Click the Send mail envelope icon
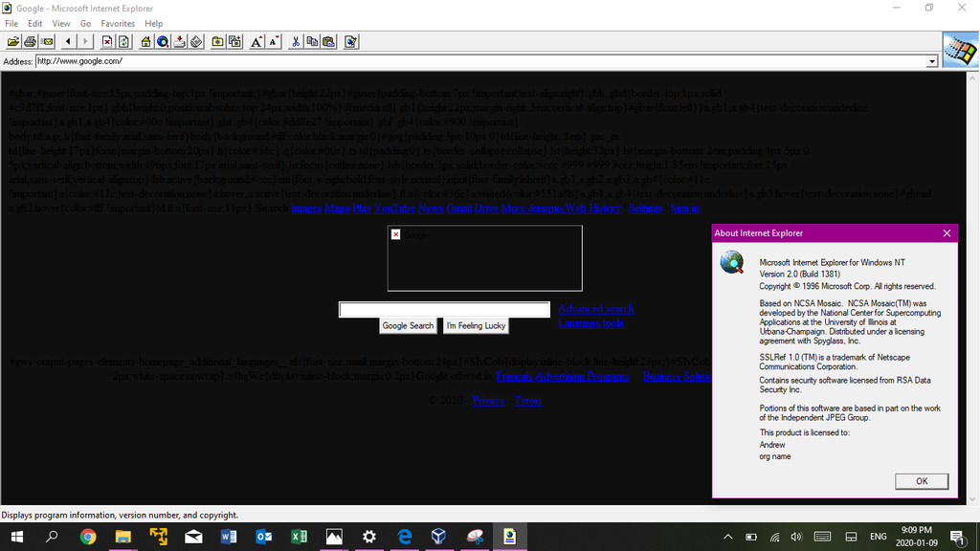 click(x=46, y=41)
